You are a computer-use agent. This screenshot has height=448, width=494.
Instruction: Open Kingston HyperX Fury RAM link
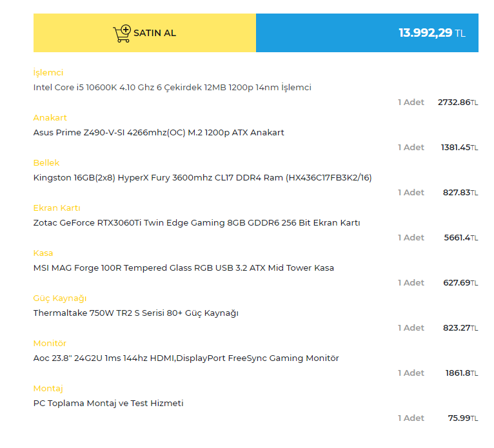coord(203,178)
